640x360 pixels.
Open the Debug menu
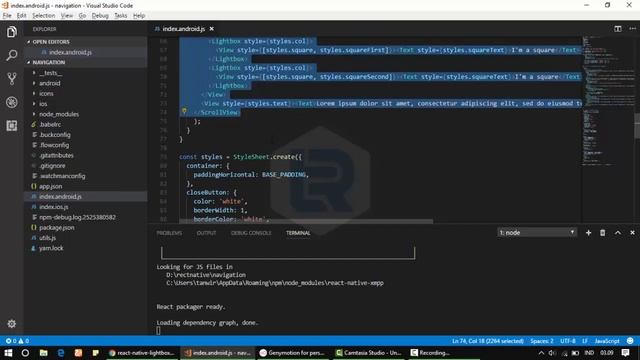pos(100,16)
